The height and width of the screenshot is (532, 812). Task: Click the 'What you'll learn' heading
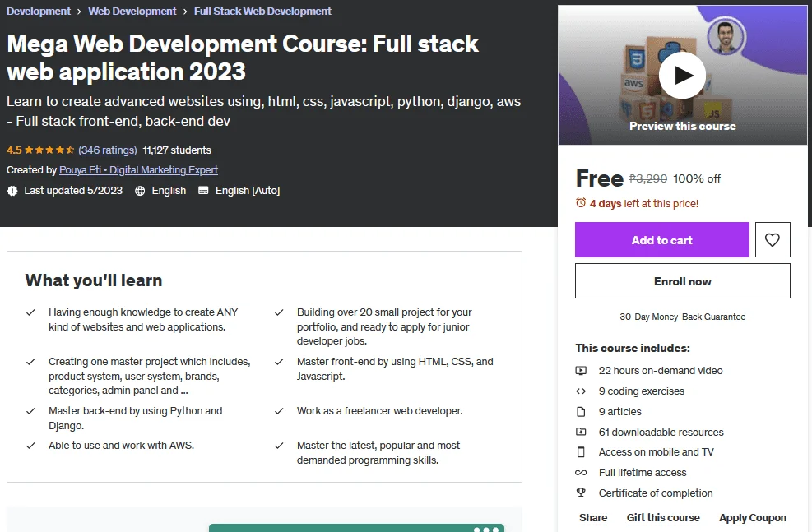[94, 280]
